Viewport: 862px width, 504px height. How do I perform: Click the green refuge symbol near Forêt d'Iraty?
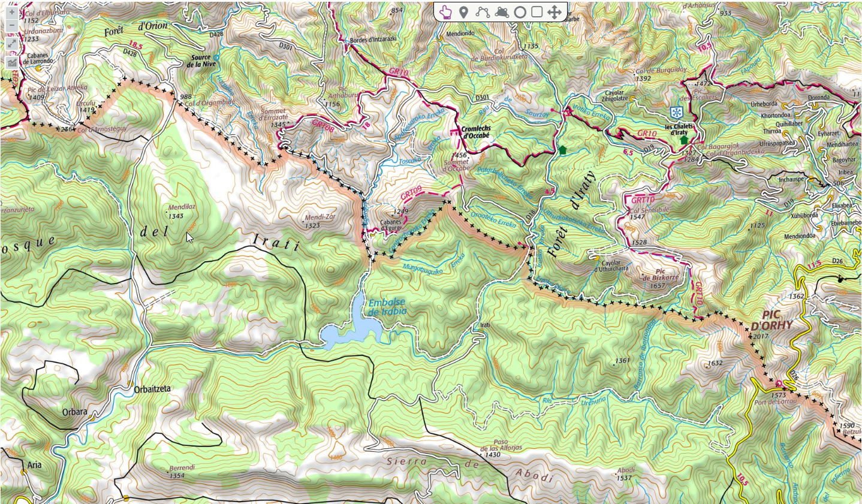coord(562,150)
